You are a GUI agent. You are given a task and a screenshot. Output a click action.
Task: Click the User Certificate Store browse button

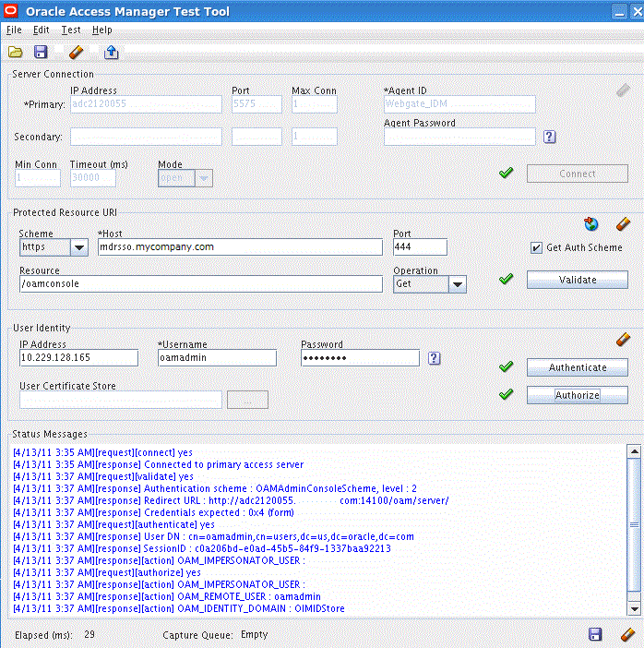(x=247, y=400)
